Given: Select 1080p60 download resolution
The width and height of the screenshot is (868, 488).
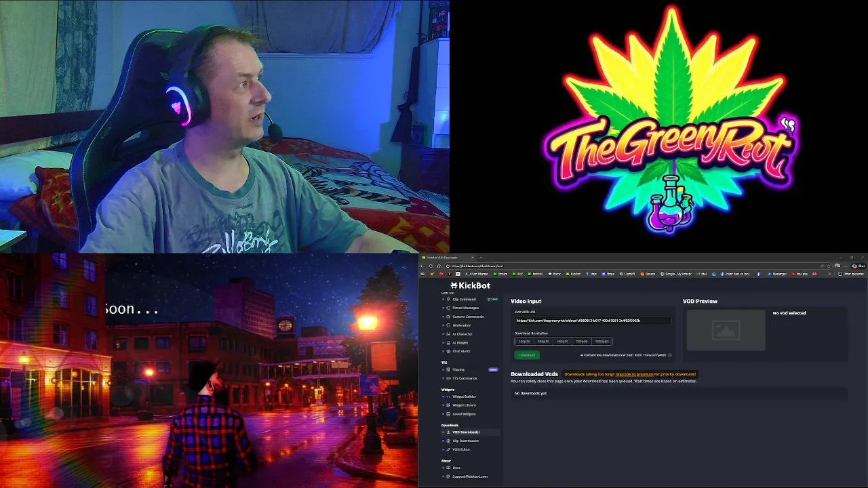Looking at the screenshot, I should (602, 342).
